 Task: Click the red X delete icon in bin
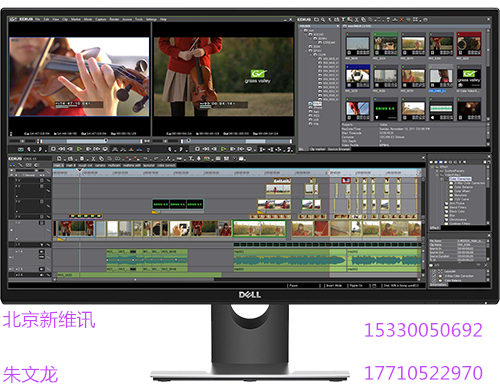tap(402, 20)
